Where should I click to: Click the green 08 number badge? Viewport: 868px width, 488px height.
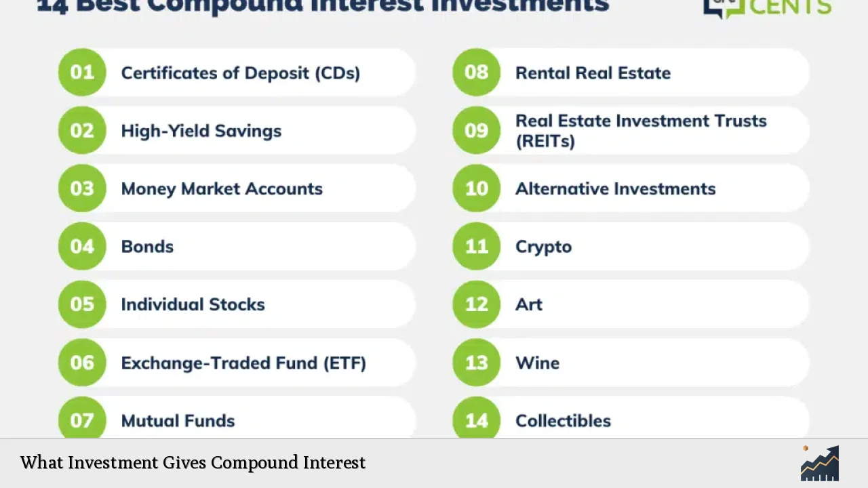coord(476,73)
